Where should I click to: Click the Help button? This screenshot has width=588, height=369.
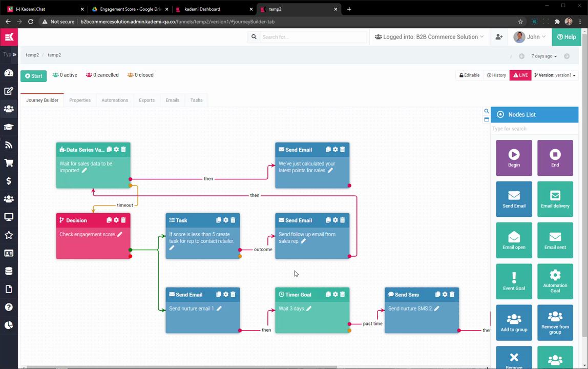pyautogui.click(x=566, y=37)
